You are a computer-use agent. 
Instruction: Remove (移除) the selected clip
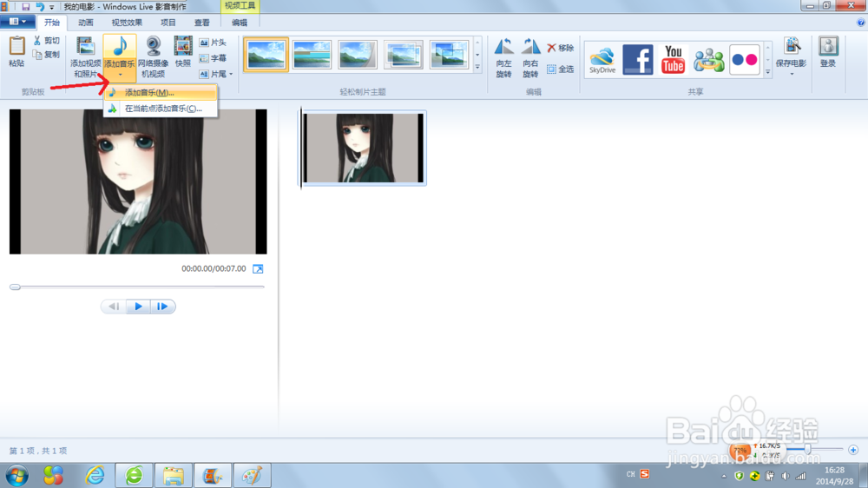coord(560,48)
